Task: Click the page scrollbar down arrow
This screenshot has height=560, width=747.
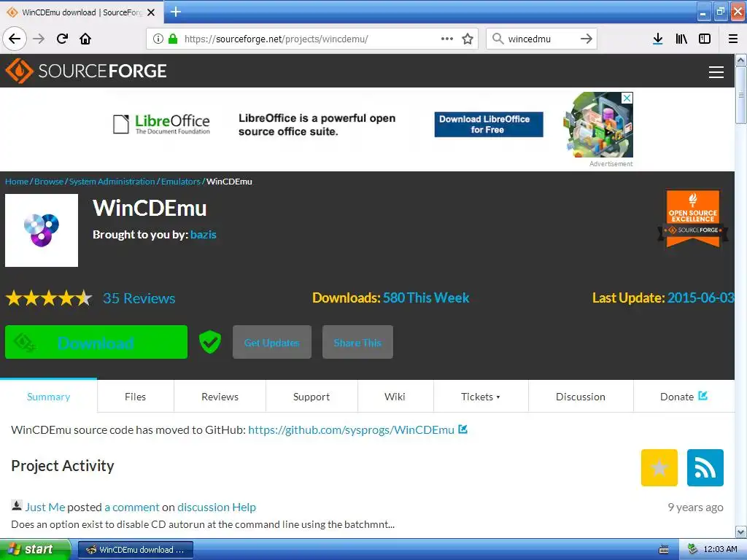Action: pos(741,532)
